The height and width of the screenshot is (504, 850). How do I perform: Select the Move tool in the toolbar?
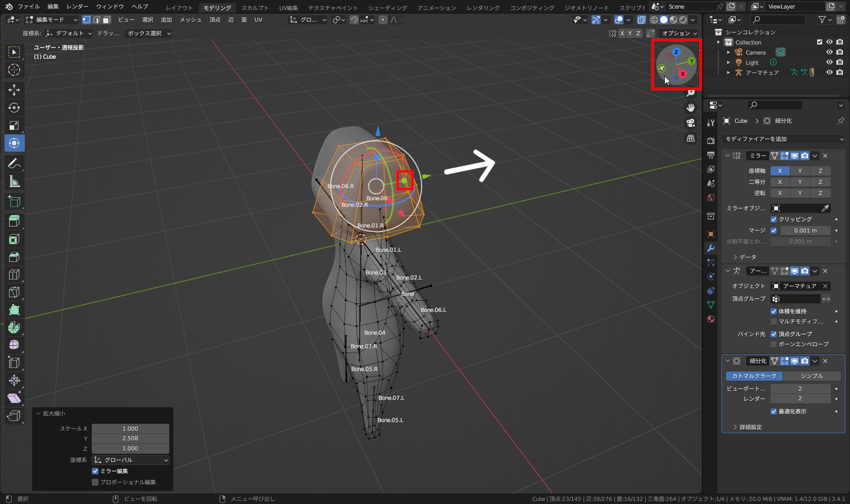click(14, 89)
